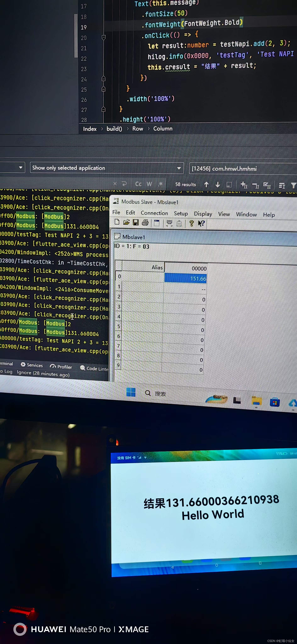Open File Explorer from the taskbar
The image size is (297, 644).
click(256, 401)
